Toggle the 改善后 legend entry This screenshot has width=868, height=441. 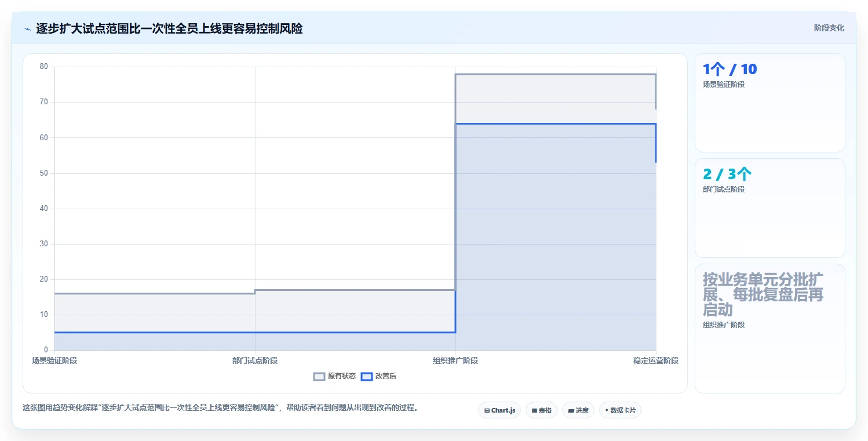379,376
